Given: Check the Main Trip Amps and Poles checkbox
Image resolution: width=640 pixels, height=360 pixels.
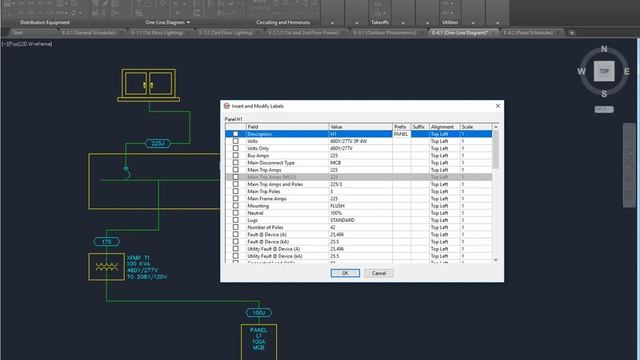Looking at the screenshot, I should pyautogui.click(x=236, y=184).
